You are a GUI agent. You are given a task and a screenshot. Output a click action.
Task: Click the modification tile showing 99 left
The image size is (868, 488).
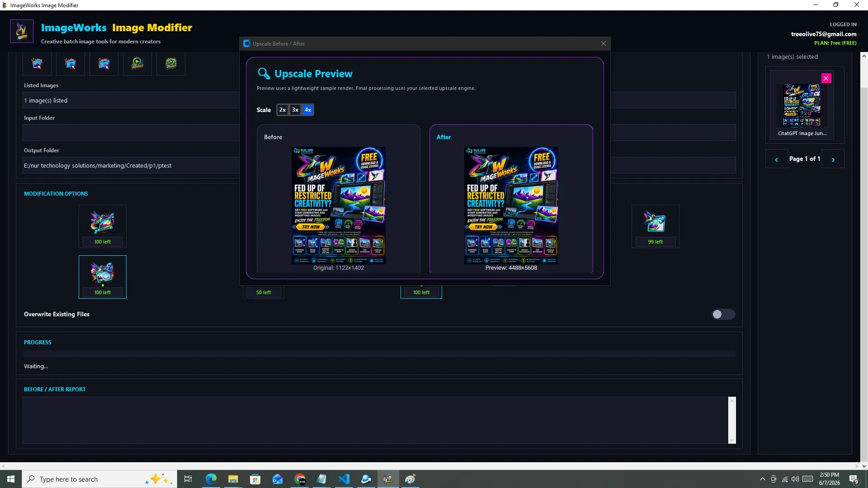tap(656, 226)
